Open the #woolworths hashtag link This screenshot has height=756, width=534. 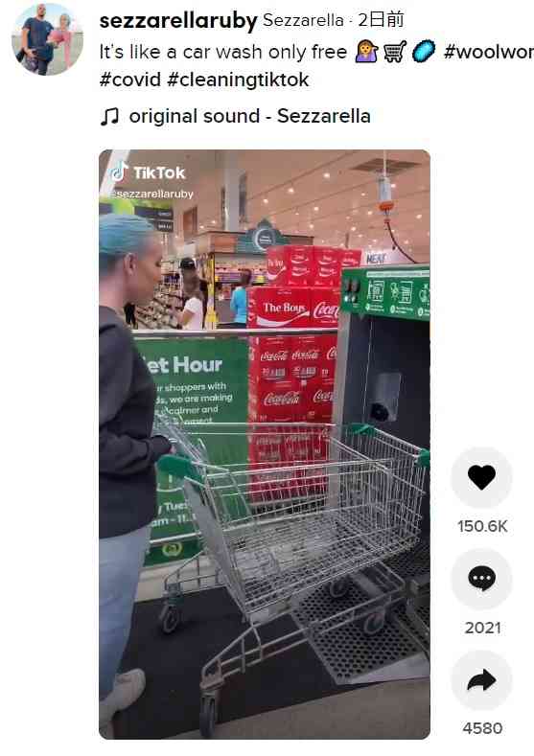click(488, 52)
